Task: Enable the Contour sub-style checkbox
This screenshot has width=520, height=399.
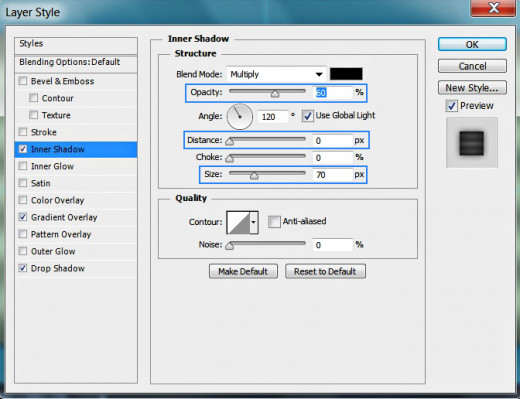Action: pos(33,98)
